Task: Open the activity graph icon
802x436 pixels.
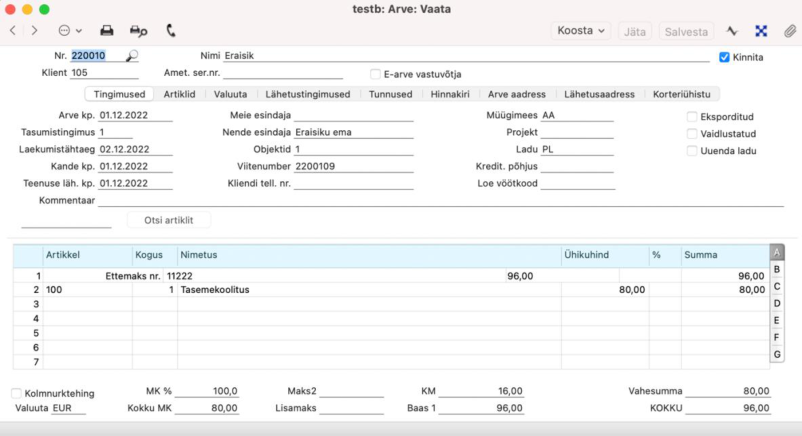Action: (x=732, y=31)
